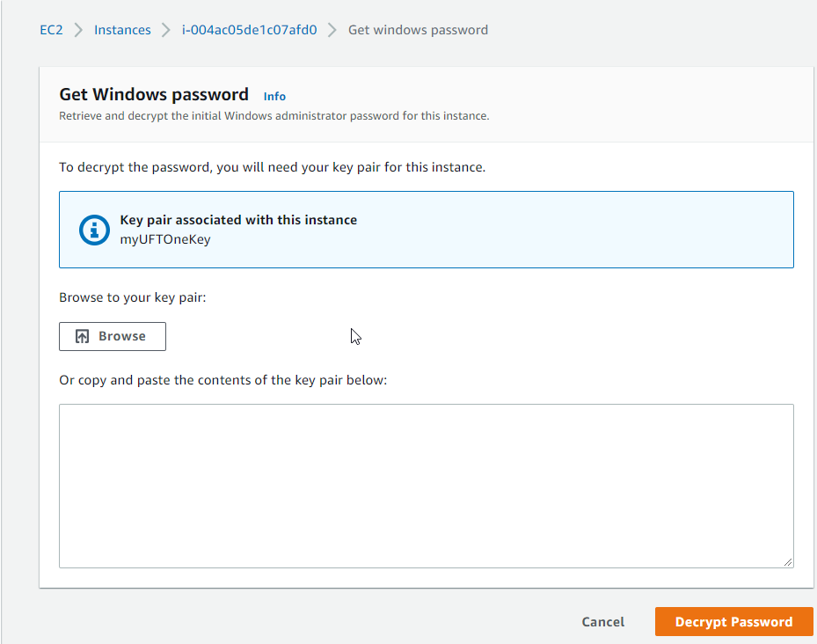Click the copy and paste contents label
The width and height of the screenshot is (817, 644).
(x=223, y=380)
